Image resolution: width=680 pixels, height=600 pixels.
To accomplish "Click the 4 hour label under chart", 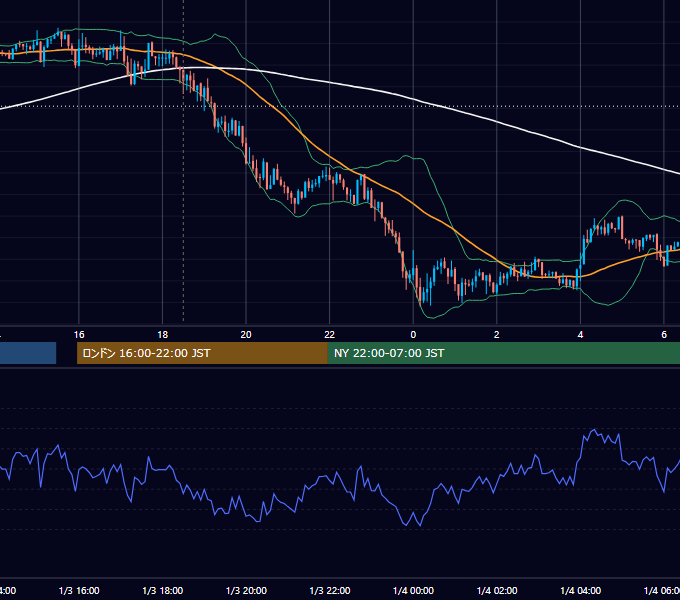I will click(580, 335).
